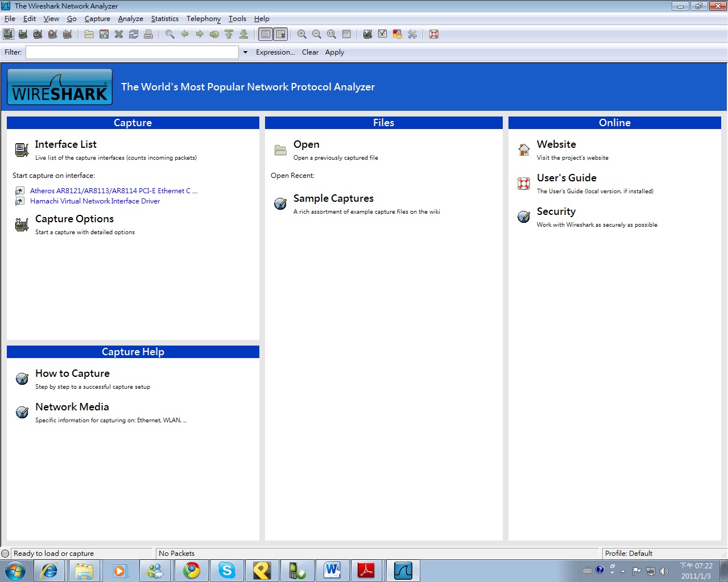This screenshot has height=582, width=728.
Task: Edit coloring rules toolbar icon
Action: (398, 34)
